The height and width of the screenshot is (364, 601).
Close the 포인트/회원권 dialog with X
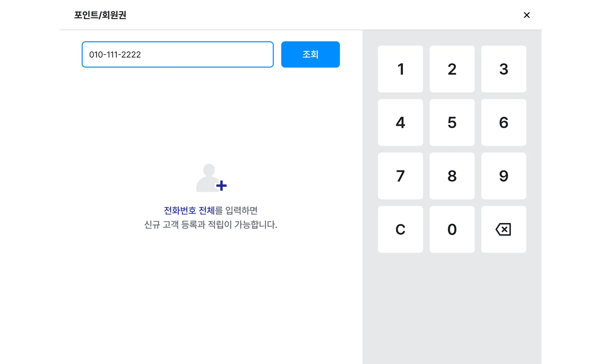click(527, 15)
